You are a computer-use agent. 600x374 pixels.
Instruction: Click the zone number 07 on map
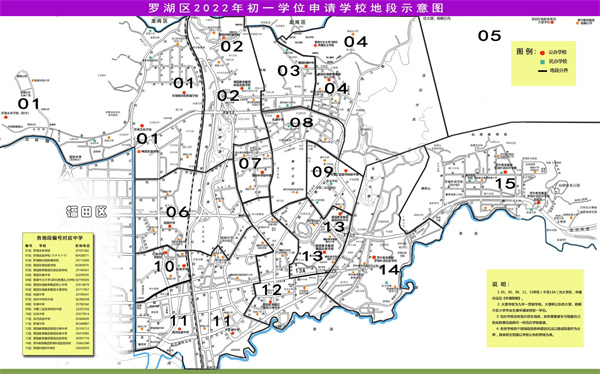click(250, 164)
